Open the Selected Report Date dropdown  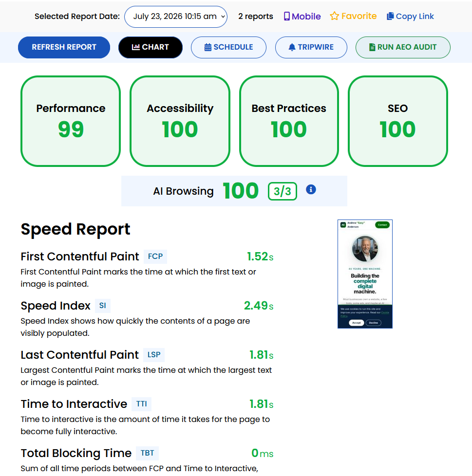tap(175, 17)
